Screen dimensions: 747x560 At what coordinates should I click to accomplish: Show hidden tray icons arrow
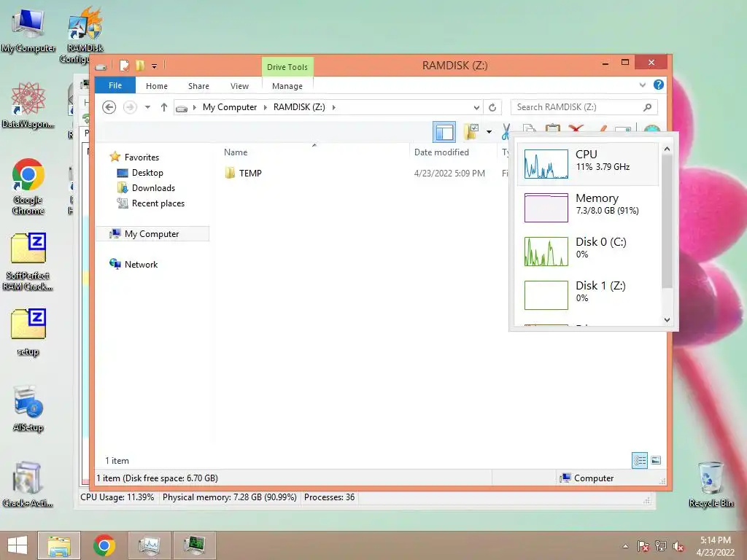point(625,546)
